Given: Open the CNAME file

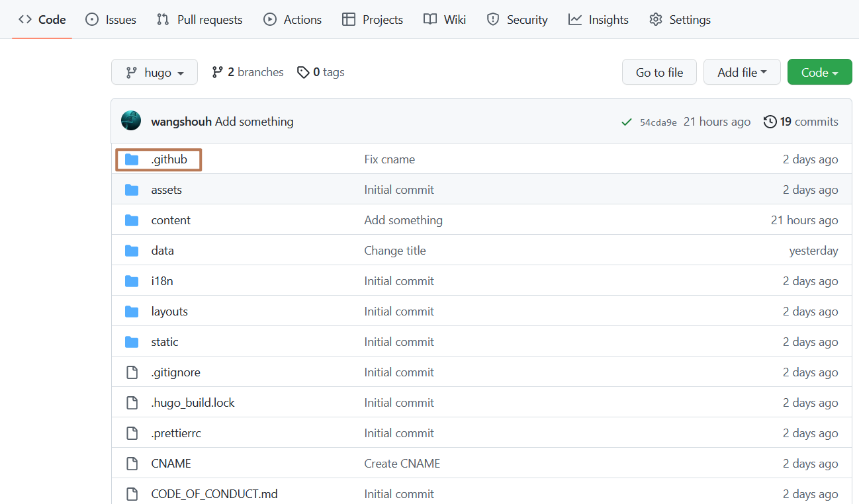Looking at the screenshot, I should [171, 463].
